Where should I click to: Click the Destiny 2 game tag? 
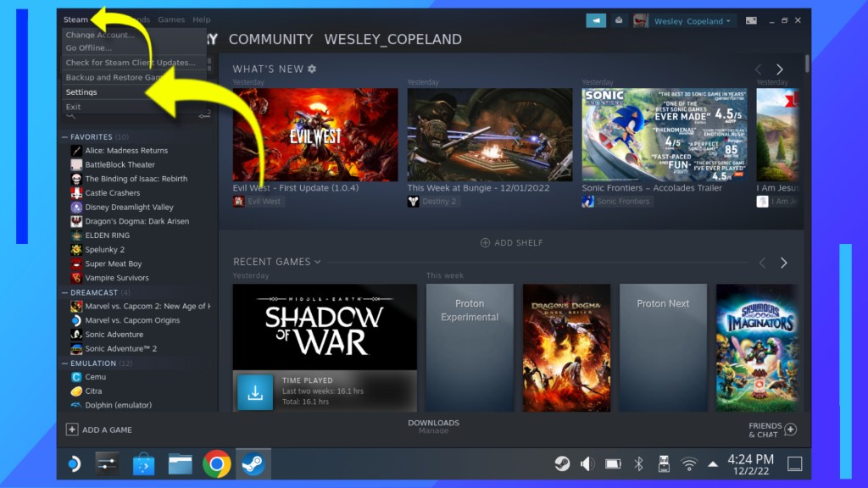point(433,202)
